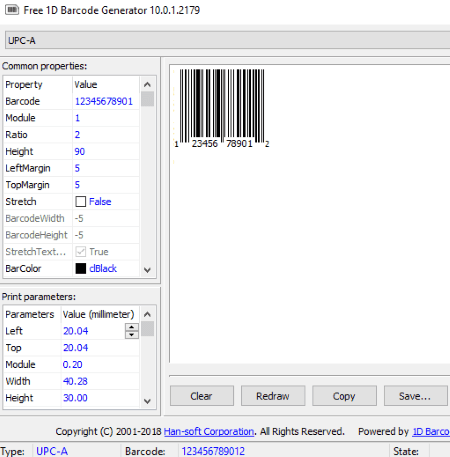450x457 pixels.
Task: Click the Barcode property label
Action: click(x=23, y=101)
